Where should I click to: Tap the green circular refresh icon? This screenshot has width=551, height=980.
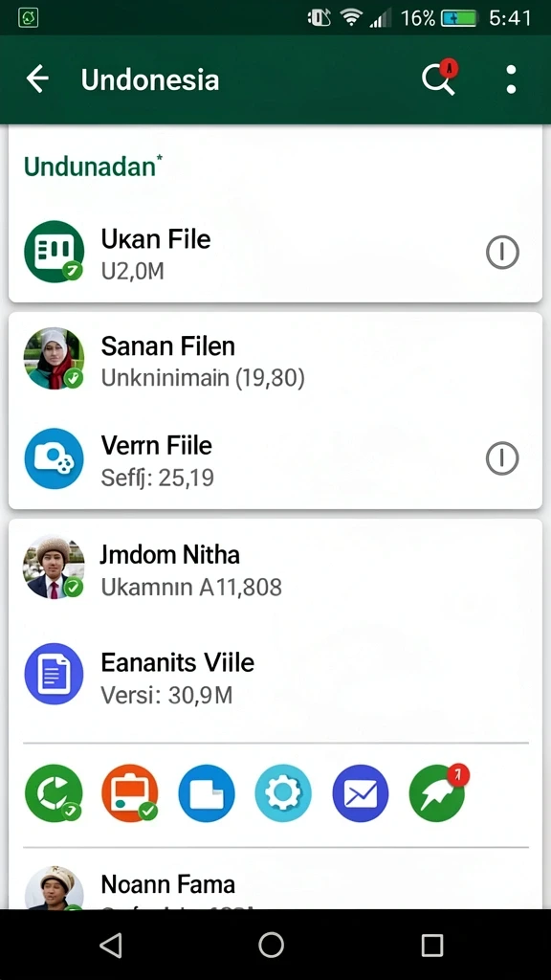tap(54, 793)
